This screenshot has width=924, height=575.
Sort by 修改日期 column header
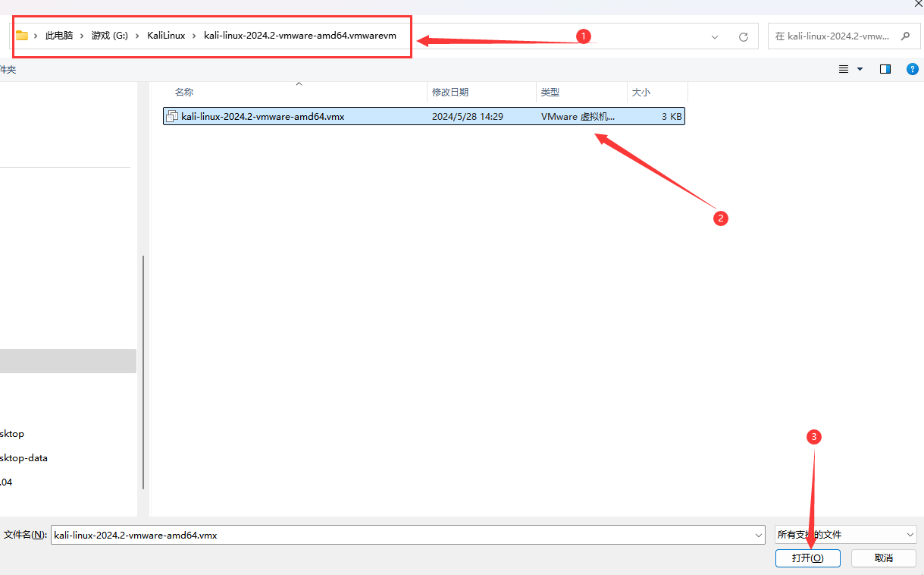(x=481, y=92)
